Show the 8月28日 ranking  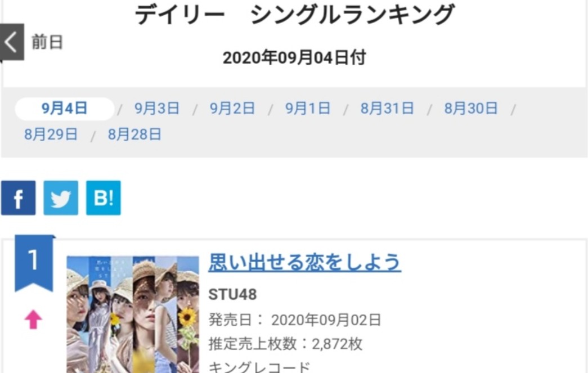click(x=134, y=134)
